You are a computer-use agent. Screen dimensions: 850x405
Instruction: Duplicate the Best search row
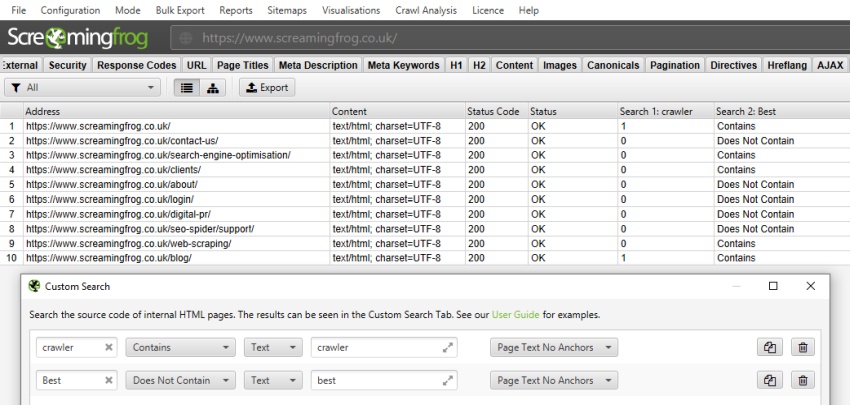[x=770, y=381]
